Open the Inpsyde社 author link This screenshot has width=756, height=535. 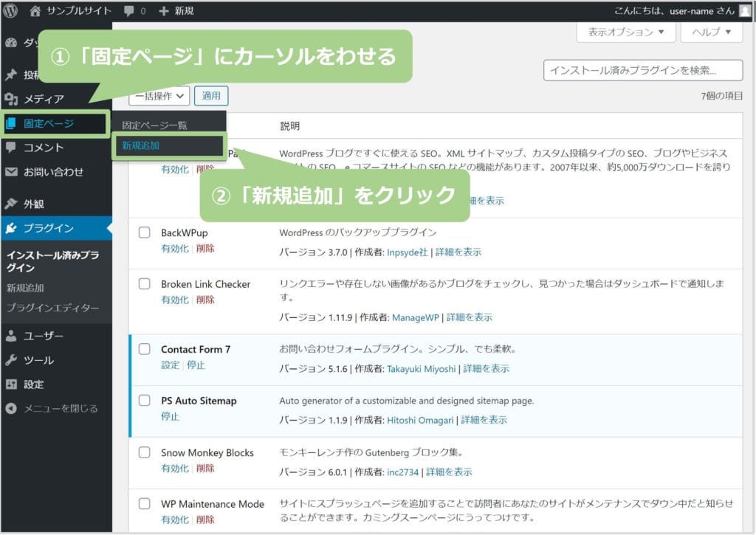(408, 252)
